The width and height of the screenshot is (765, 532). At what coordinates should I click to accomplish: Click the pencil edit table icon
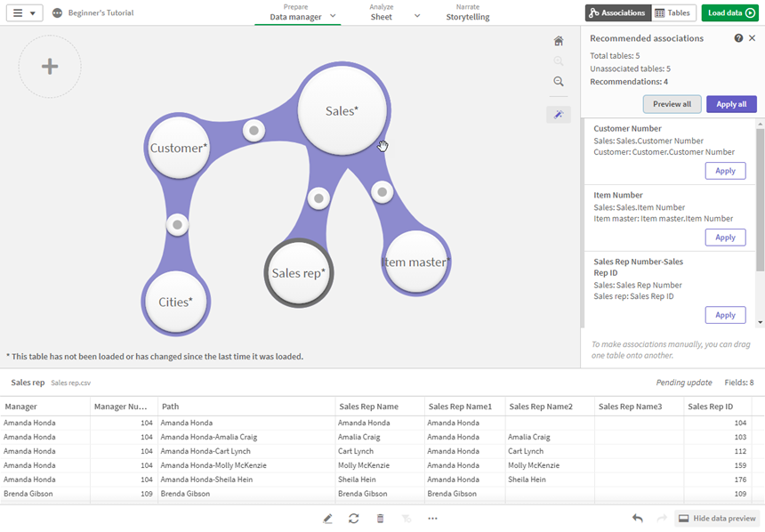coord(328,519)
